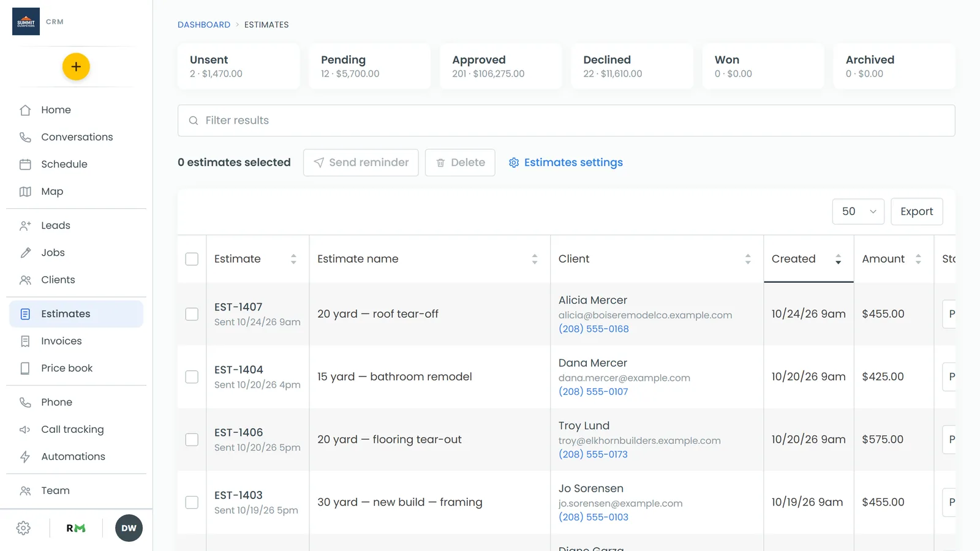Open Leads person-plus icon

[x=25, y=225]
